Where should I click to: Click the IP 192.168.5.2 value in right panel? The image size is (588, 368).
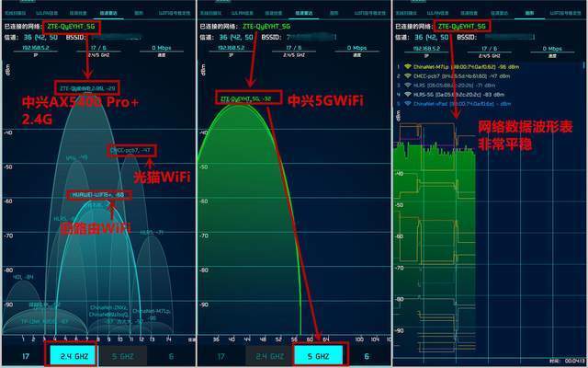(426, 49)
